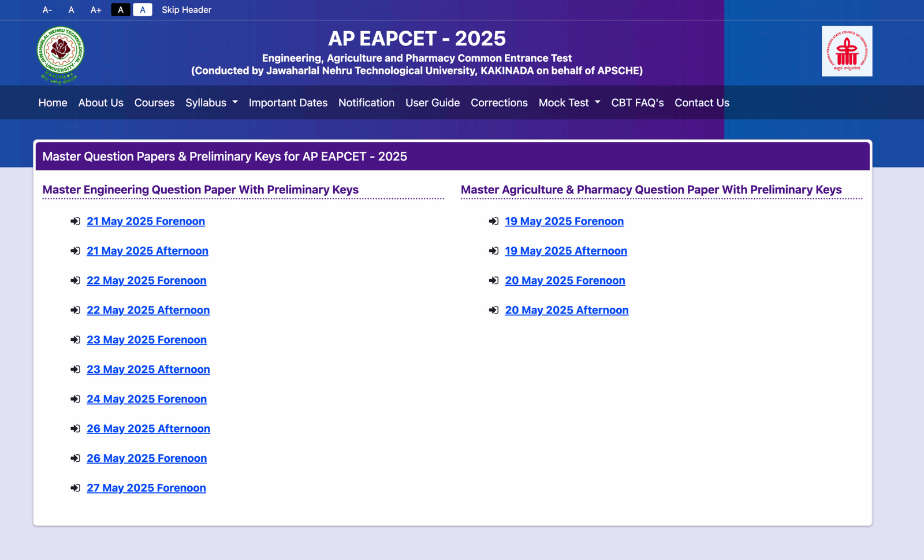Expand the Mock Test dropdown menu
The height and width of the screenshot is (560, 924).
click(x=569, y=103)
